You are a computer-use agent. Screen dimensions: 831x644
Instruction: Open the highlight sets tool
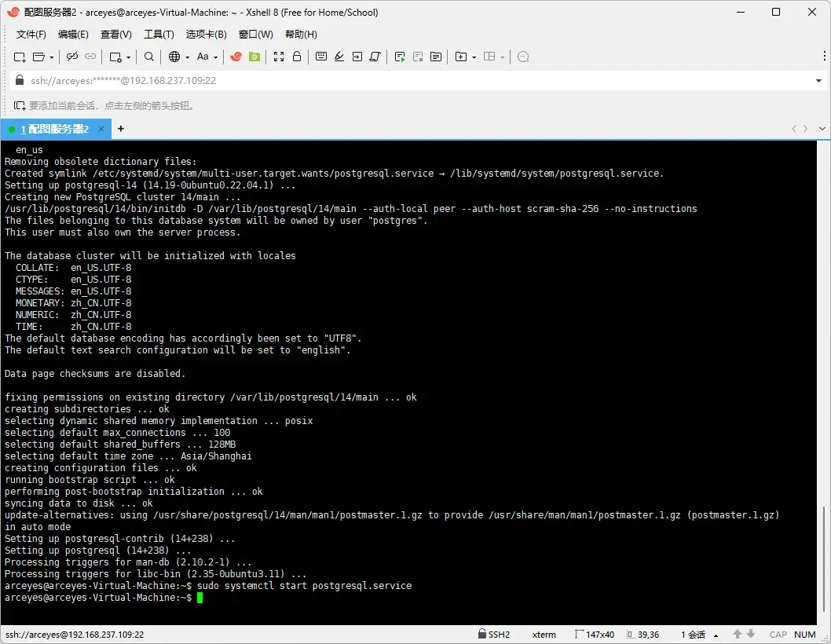click(x=339, y=57)
